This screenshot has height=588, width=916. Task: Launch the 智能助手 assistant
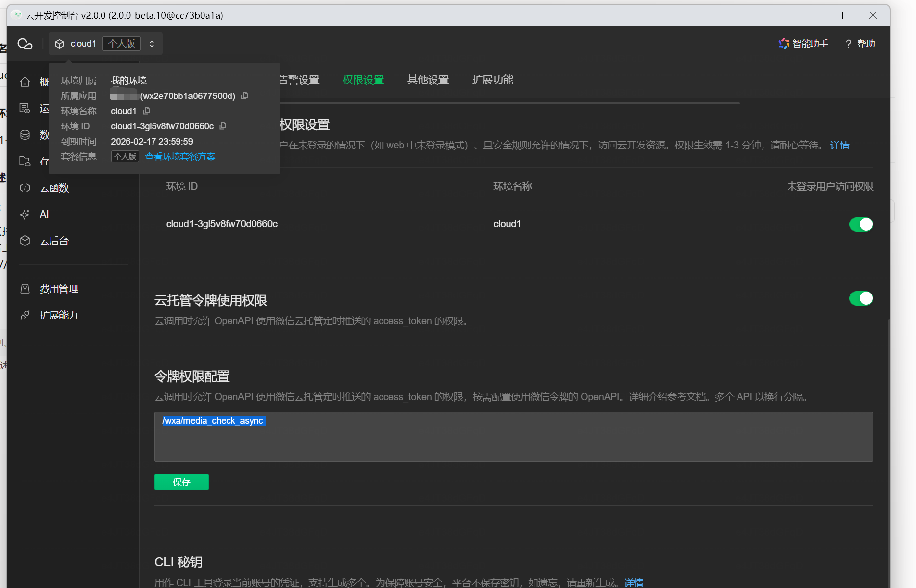803,44
